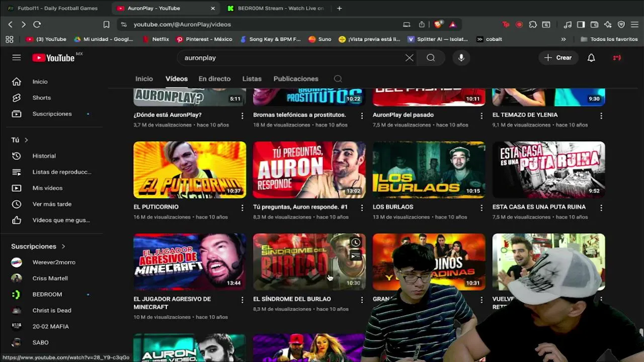Open the account avatar menu

617,58
